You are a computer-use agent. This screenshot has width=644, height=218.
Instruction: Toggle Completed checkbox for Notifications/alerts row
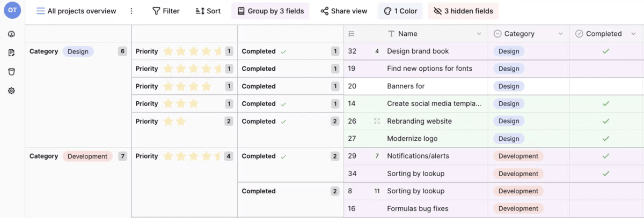click(606, 156)
